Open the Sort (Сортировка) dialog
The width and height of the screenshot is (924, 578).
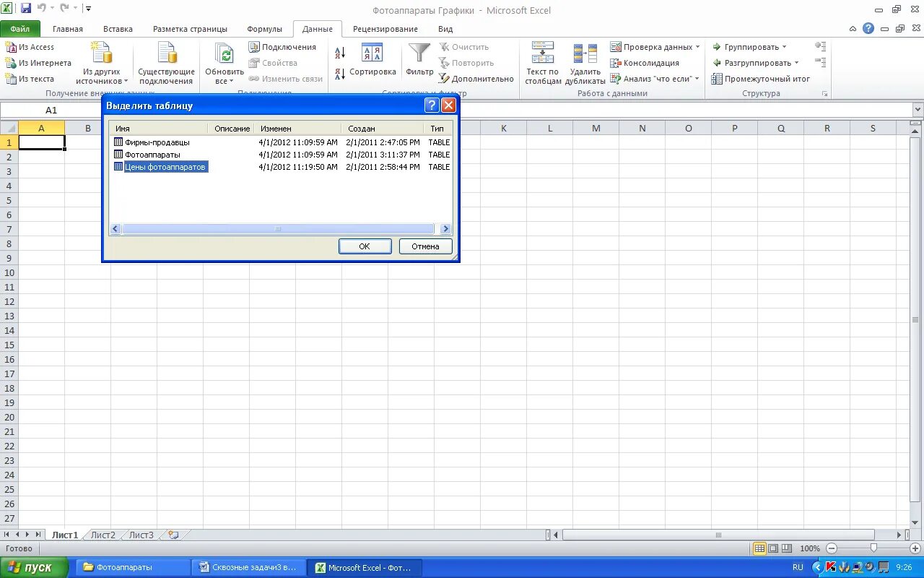coord(372,59)
